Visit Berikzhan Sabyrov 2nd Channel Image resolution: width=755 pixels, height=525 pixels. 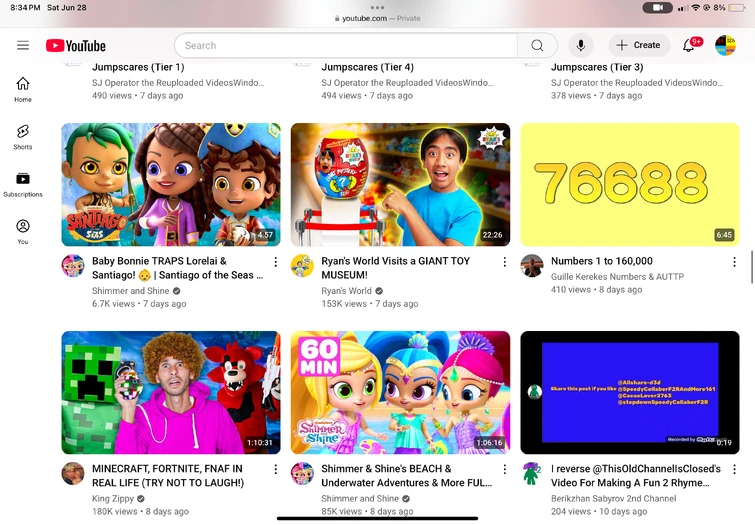(613, 499)
